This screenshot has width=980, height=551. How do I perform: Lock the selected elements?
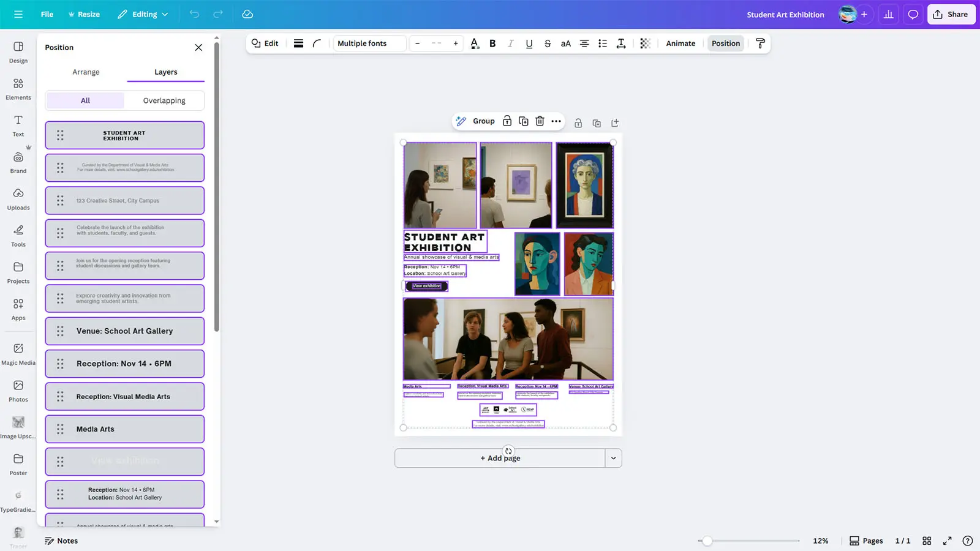click(x=507, y=121)
